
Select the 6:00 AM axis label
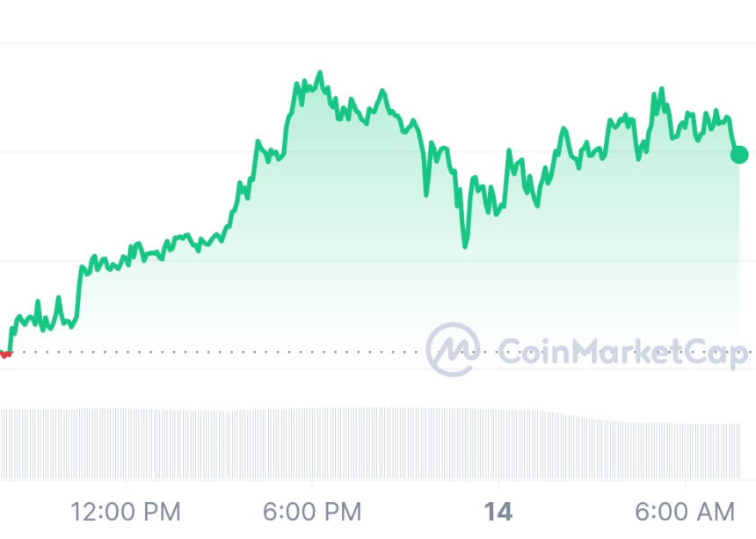pyautogui.click(x=686, y=510)
